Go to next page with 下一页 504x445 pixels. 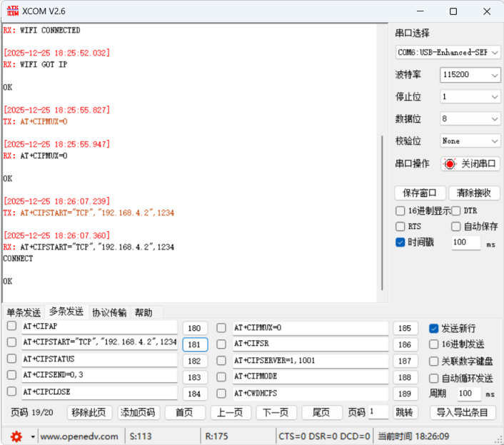tap(276, 413)
